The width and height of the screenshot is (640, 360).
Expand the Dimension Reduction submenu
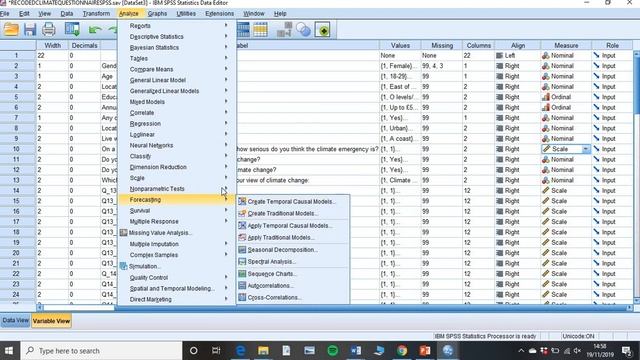[x=177, y=167]
